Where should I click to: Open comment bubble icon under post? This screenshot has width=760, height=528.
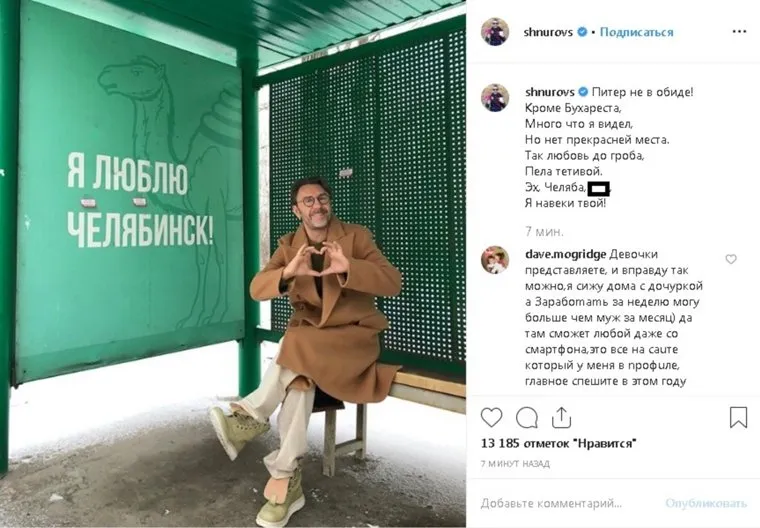tap(526, 417)
